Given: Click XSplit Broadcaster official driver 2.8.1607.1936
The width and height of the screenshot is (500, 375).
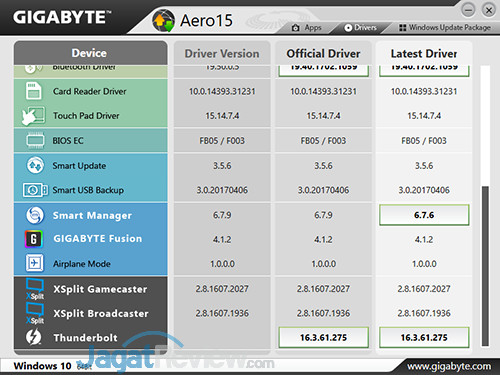Looking at the screenshot, I should [x=323, y=313].
